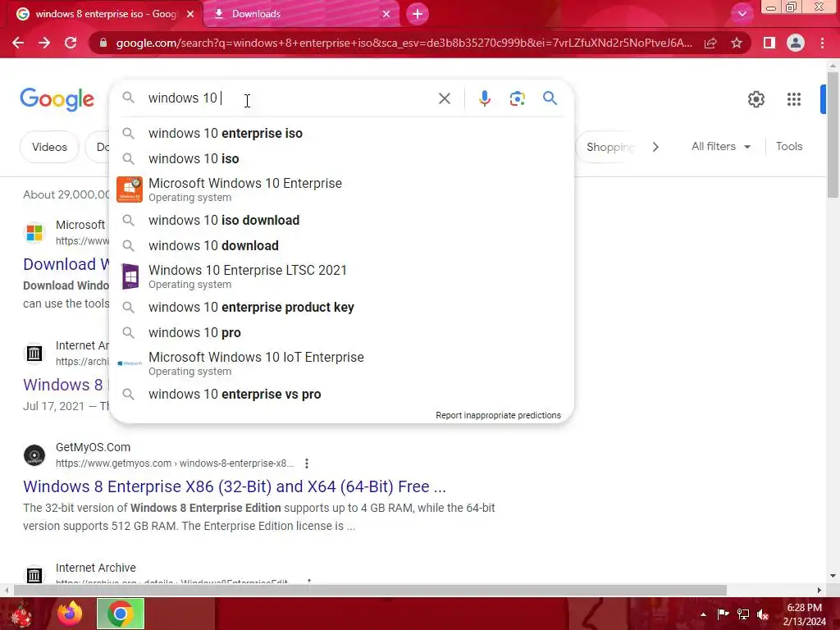The width and height of the screenshot is (840, 630).
Task: Choose suggestion 'windows 10 pro'
Action: coord(341,333)
